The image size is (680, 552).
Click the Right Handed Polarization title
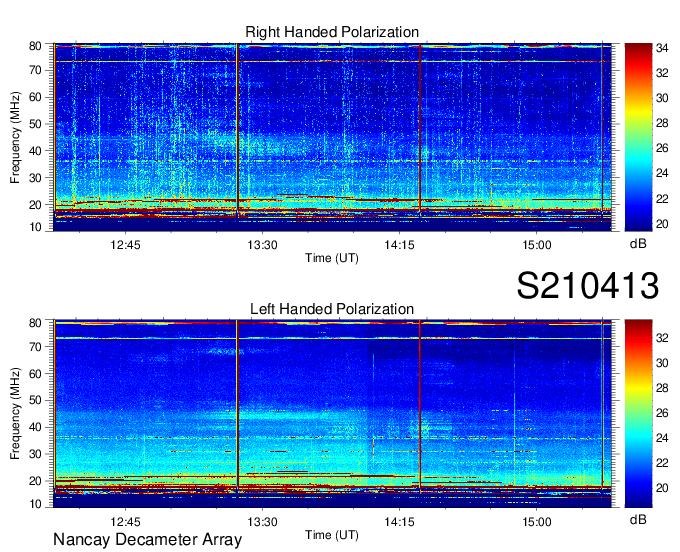[x=332, y=32]
